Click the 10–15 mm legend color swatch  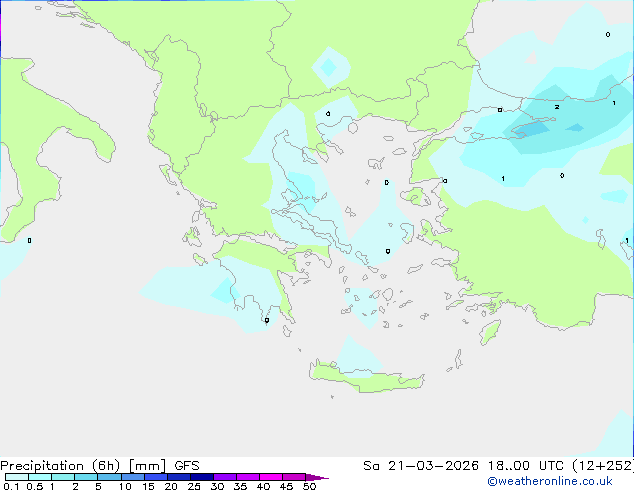tap(132, 477)
